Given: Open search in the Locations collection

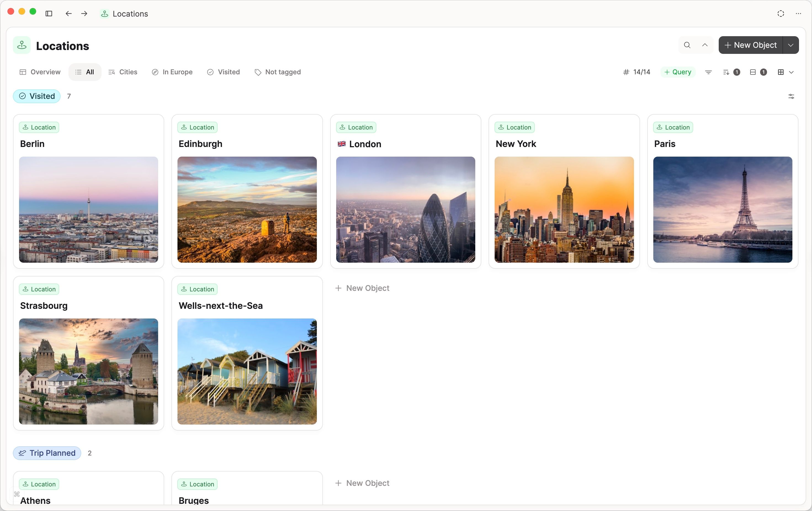Looking at the screenshot, I should 687,45.
